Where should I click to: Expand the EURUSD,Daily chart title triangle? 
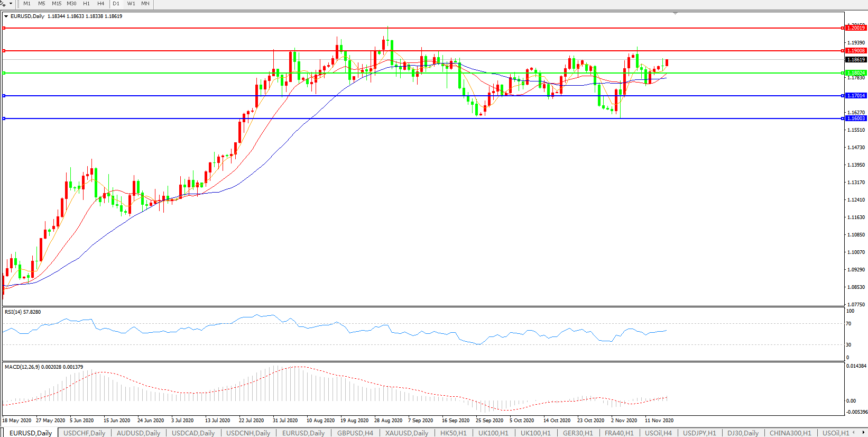pyautogui.click(x=6, y=16)
